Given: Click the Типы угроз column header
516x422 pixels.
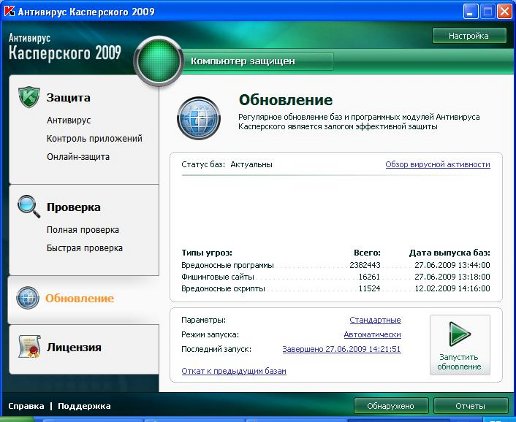Looking at the screenshot, I should click(207, 253).
